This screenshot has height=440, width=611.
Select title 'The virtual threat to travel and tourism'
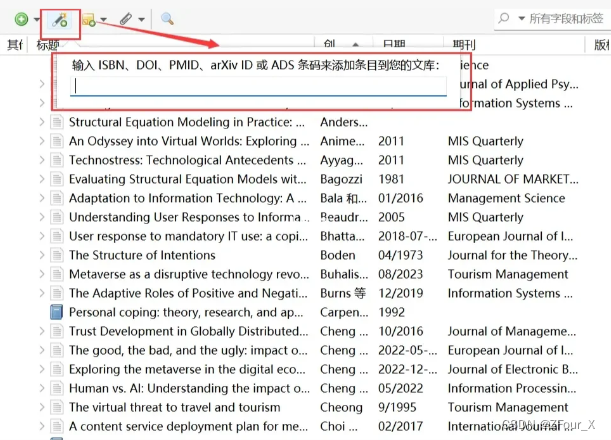click(x=175, y=407)
